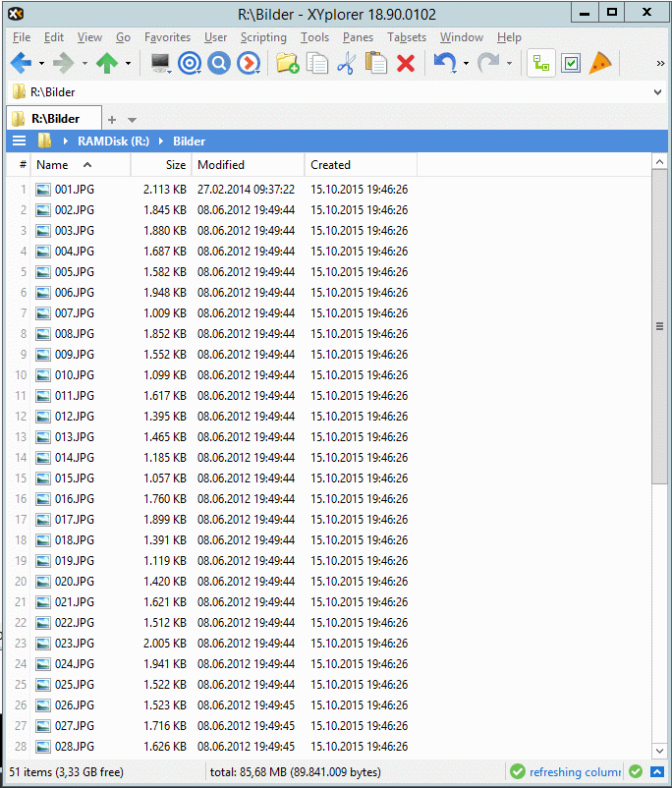Screen dimensions: 672x788
Task: Open the Undo history dropdown arrow
Action: (x=466, y=64)
